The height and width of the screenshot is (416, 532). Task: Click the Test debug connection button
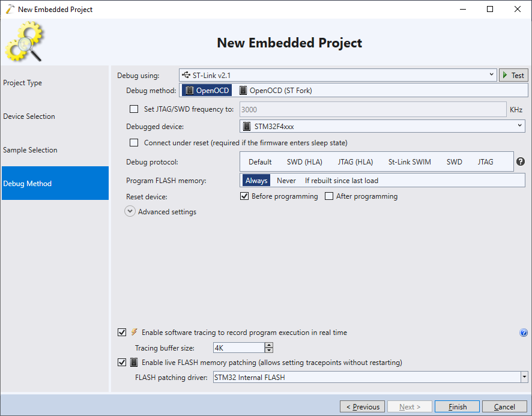[513, 75]
